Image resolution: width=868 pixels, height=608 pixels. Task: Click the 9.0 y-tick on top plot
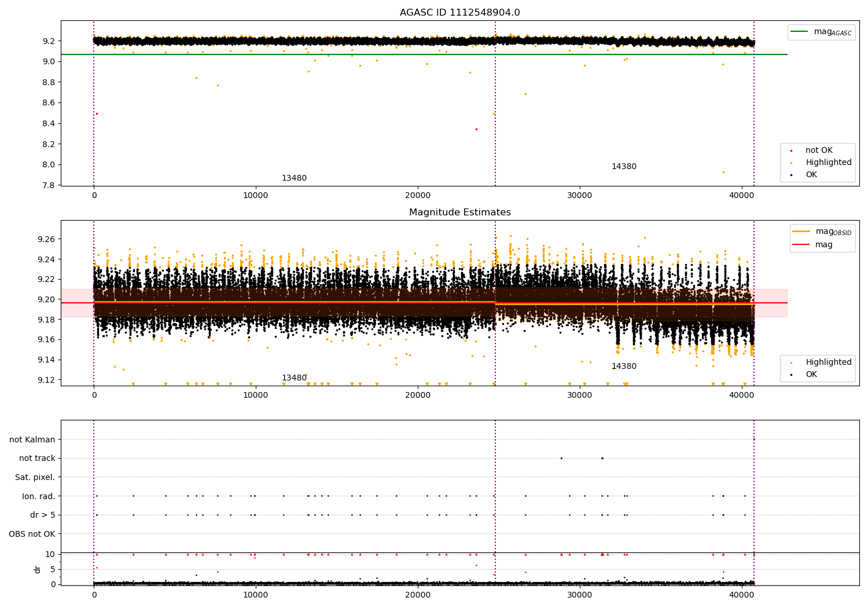point(49,62)
